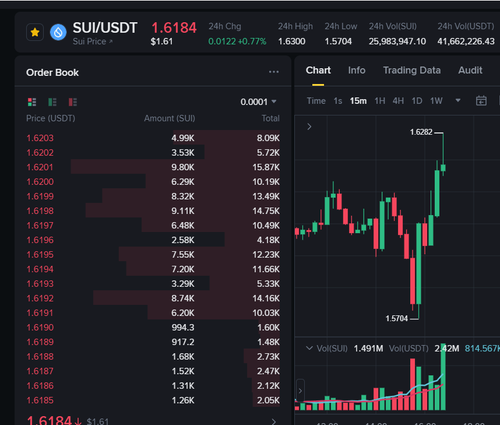
Task: Show buy orders only view
Action: point(52,102)
